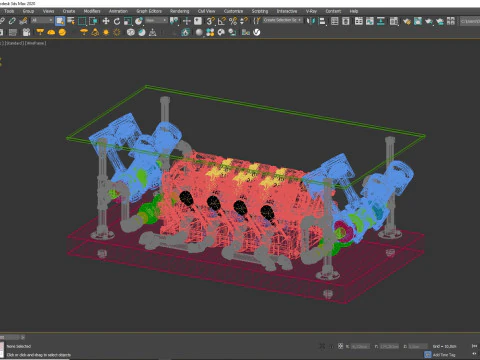The image size is (480, 360).
Task: Click the Use Pivot Point Center icon
Action: pos(174,21)
